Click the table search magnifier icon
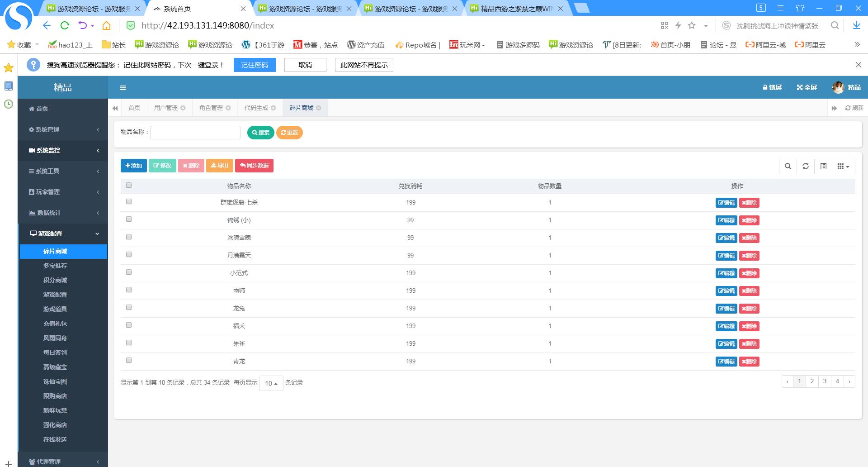868x467 pixels. tap(788, 167)
